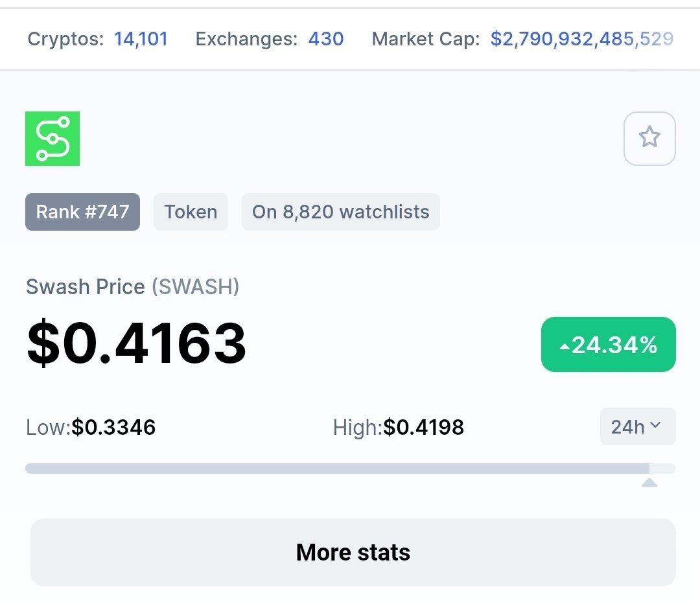
Task: Click the price range triangle marker
Action: coord(649,482)
